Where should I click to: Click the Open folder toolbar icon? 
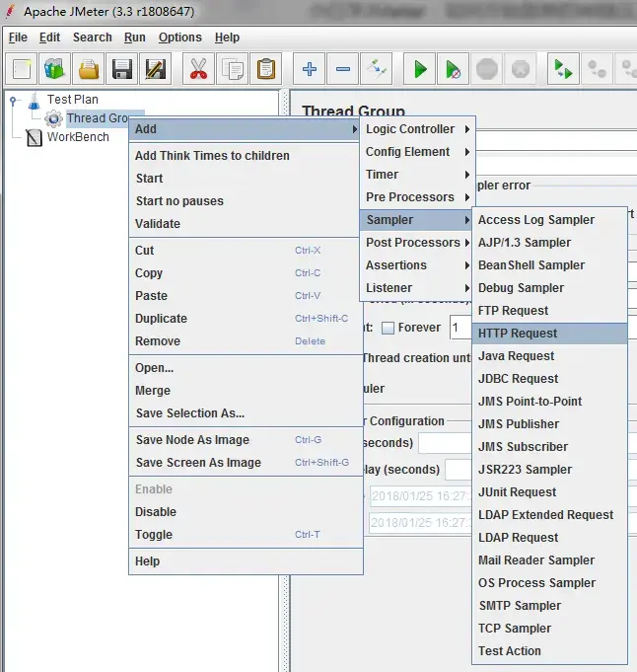(x=88, y=69)
